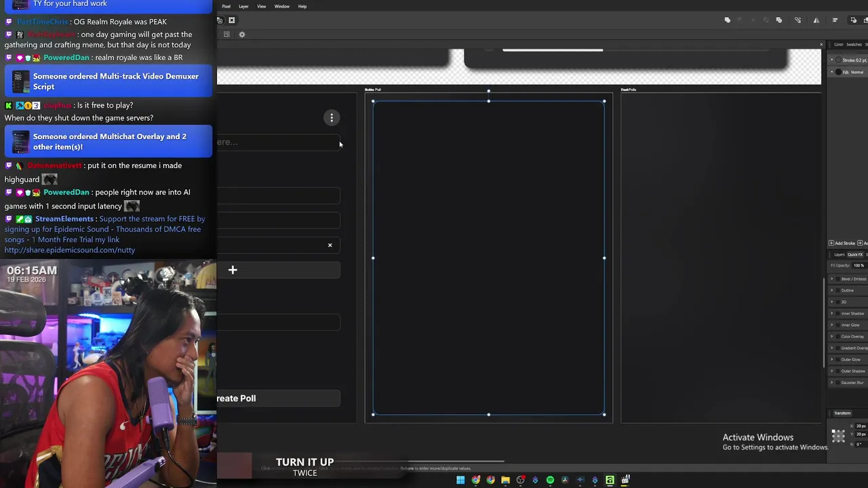Click the three-dot menu in poll panel
868x488 pixels.
(332, 118)
